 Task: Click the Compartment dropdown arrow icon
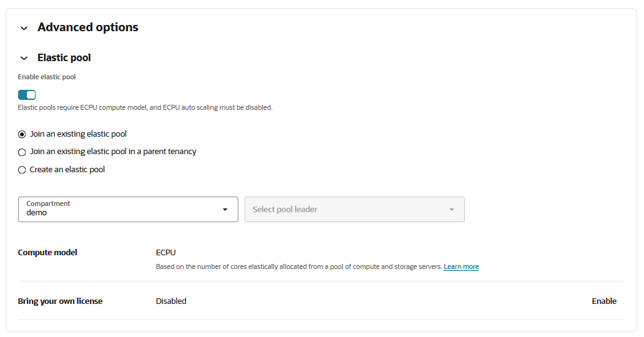[x=225, y=210]
